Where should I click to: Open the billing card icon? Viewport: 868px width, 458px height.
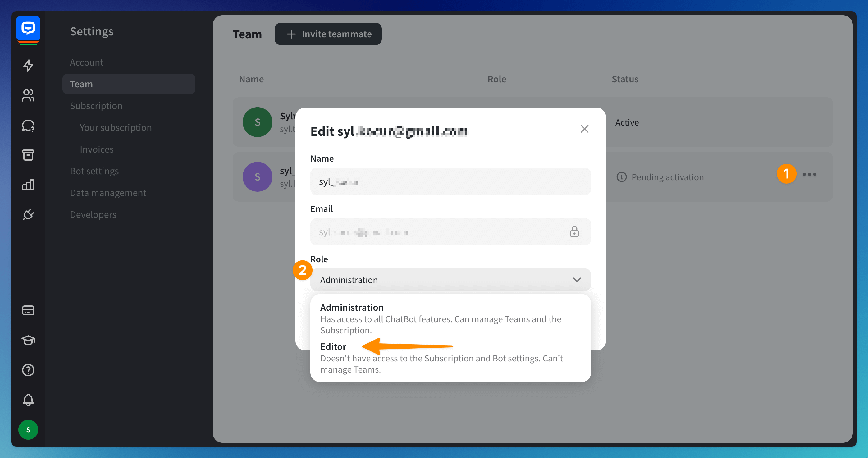point(28,310)
